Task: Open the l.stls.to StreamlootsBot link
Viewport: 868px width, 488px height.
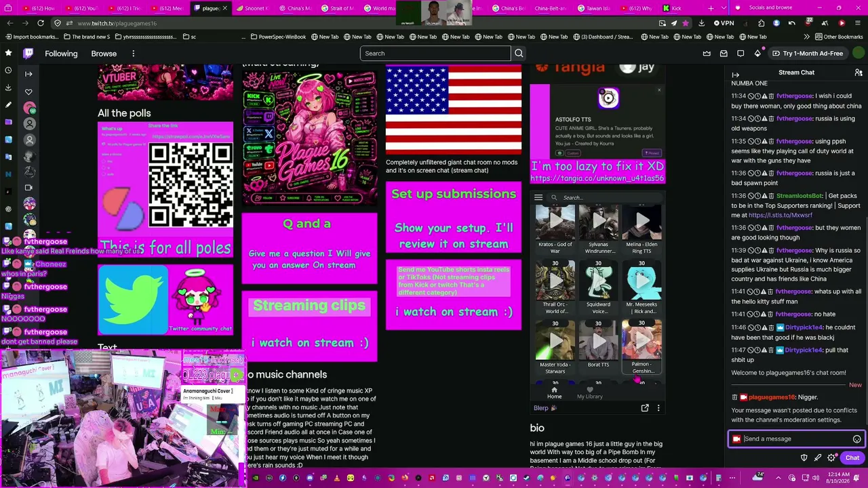Action: (x=781, y=215)
